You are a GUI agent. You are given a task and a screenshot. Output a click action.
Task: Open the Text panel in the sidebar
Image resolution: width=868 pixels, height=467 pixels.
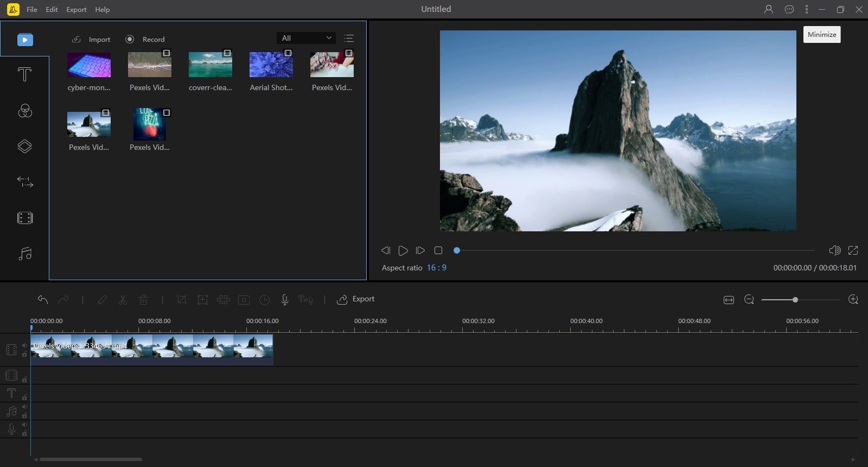point(24,74)
